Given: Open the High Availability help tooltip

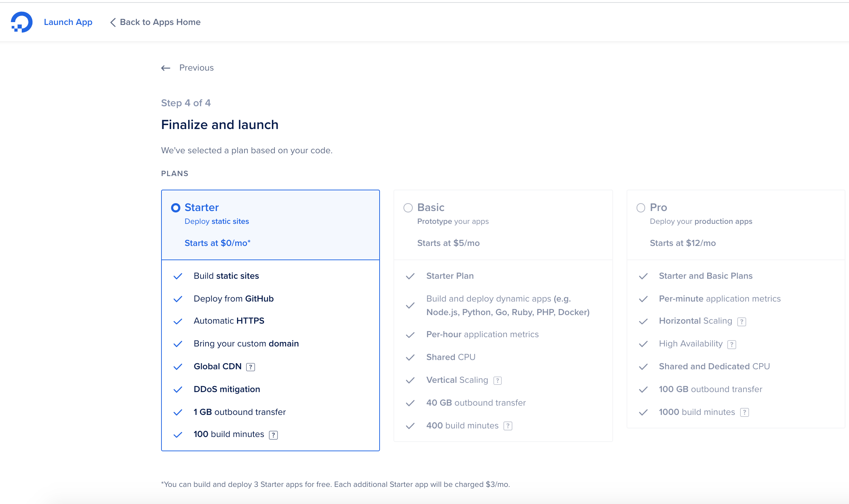Looking at the screenshot, I should coord(732,344).
